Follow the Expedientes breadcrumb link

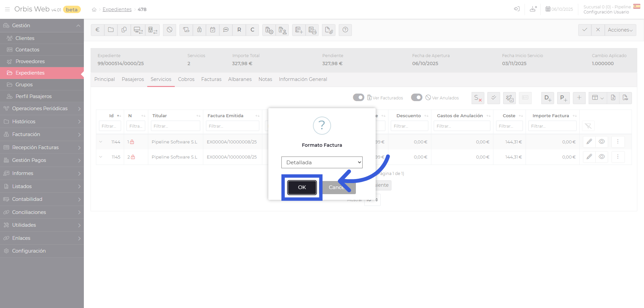click(117, 9)
